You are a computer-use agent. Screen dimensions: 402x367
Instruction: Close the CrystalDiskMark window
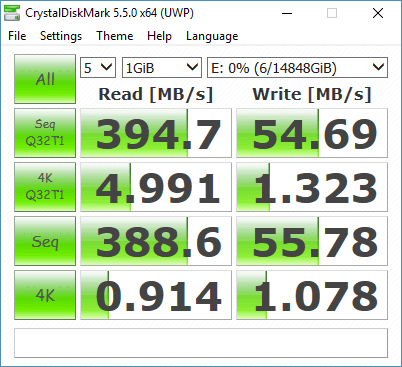click(378, 13)
